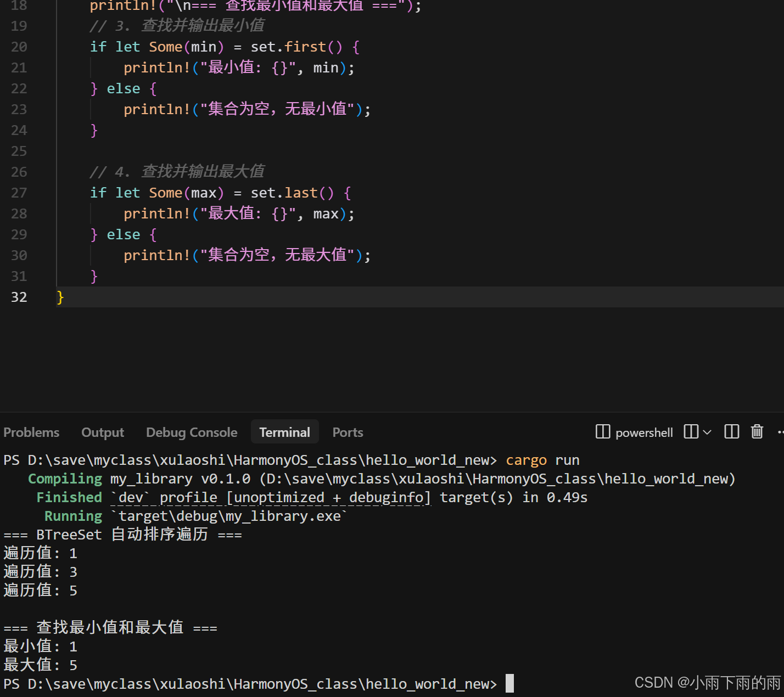Click the green 'Compiling' word in terminal
784x697 pixels.
(65, 479)
